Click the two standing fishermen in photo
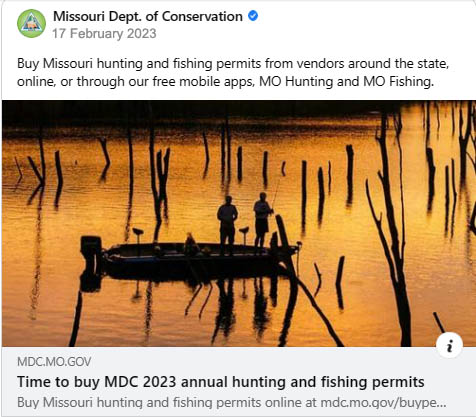Viewport: 476px width, 417px height. (245, 223)
